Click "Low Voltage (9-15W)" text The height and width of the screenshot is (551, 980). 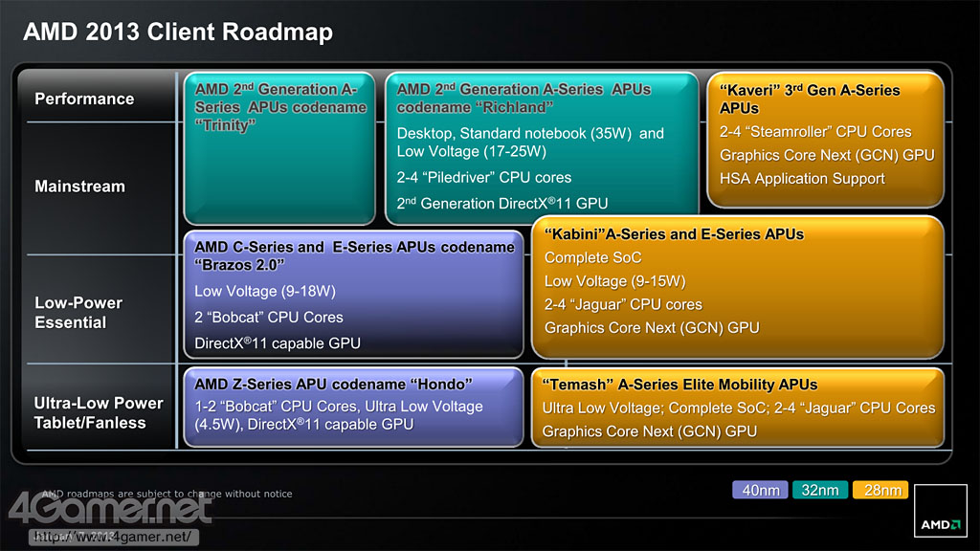pos(615,281)
